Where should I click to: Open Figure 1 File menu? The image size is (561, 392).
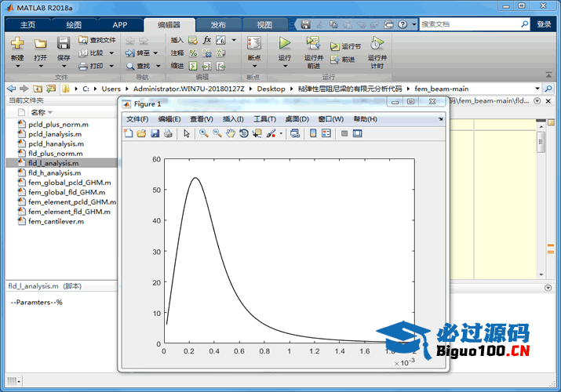click(137, 119)
